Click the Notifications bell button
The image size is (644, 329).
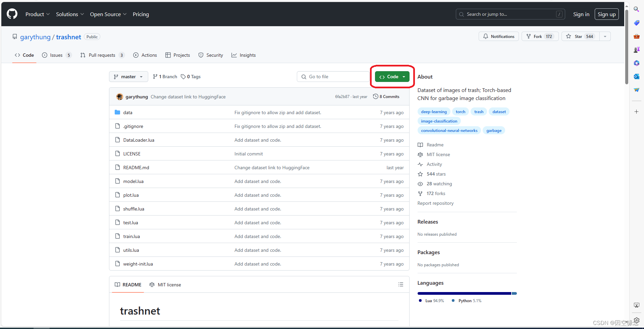[x=498, y=36]
